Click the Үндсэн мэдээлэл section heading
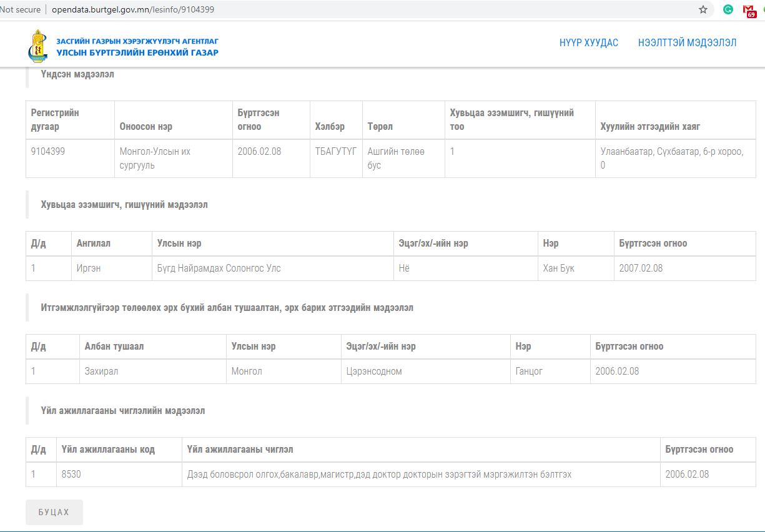Viewport: 765px width, 532px height. coord(77,74)
